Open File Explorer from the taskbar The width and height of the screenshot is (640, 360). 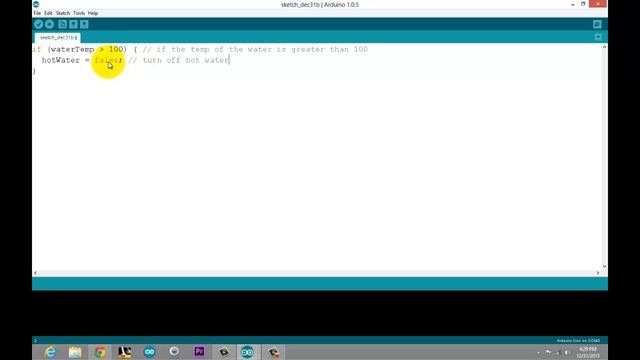pyautogui.click(x=75, y=352)
